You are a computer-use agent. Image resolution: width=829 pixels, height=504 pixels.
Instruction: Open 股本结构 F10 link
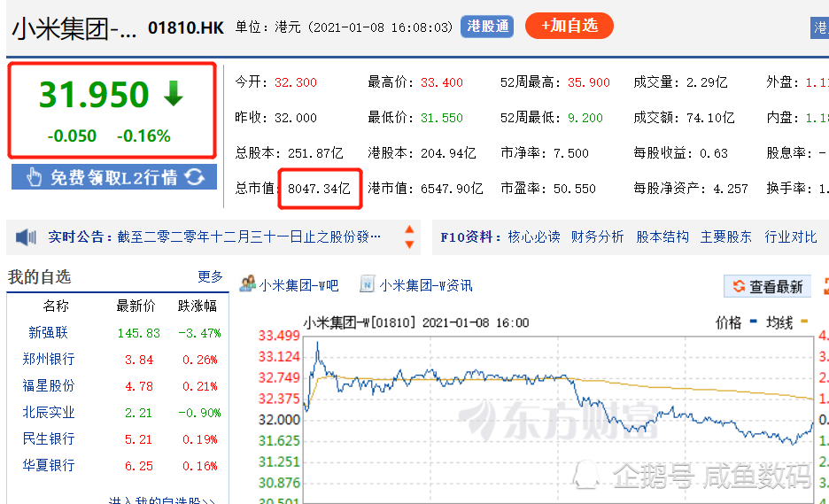[662, 236]
